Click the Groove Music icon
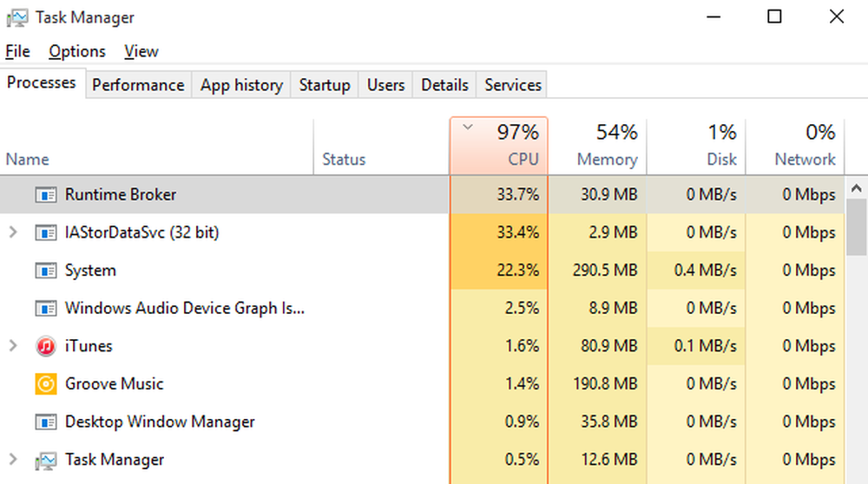Screen dimensions: 868x484 tap(45, 384)
